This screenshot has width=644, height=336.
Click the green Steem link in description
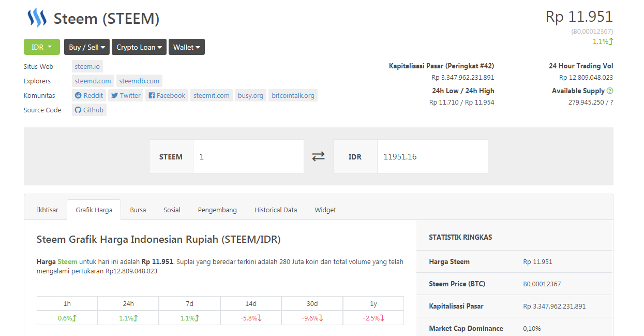[x=67, y=261]
